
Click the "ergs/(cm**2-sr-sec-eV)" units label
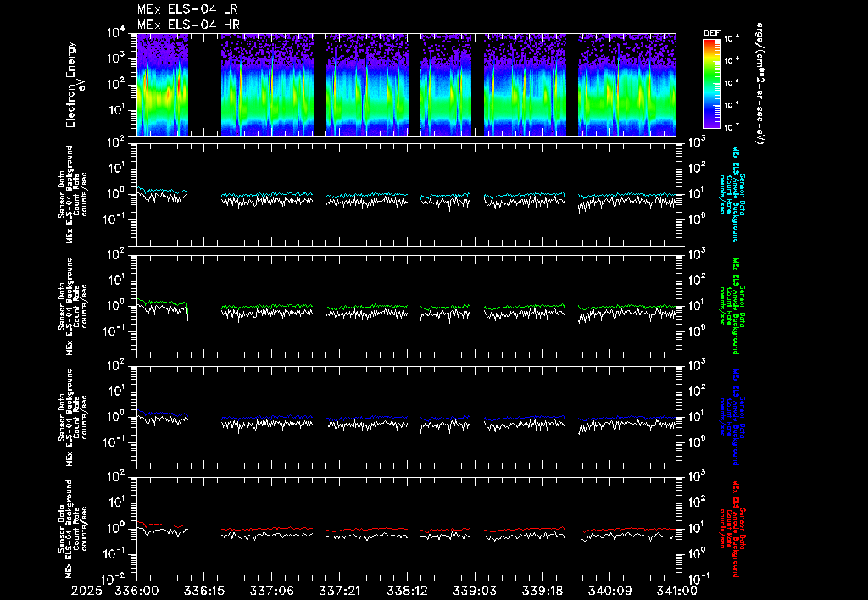click(759, 84)
